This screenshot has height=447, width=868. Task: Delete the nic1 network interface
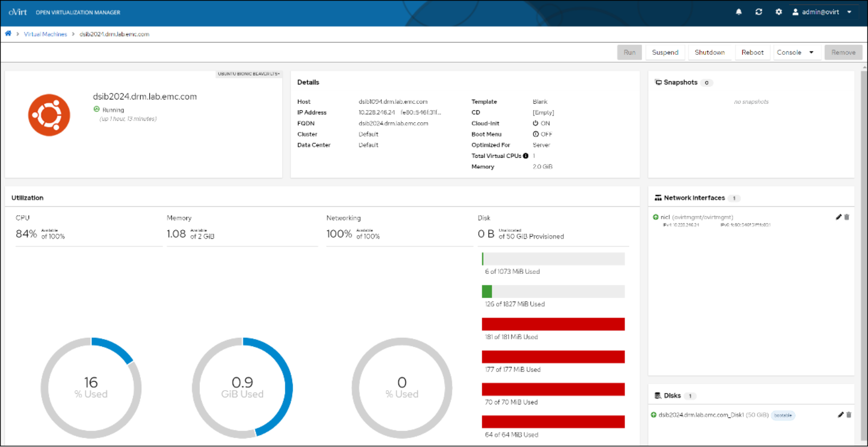click(847, 217)
